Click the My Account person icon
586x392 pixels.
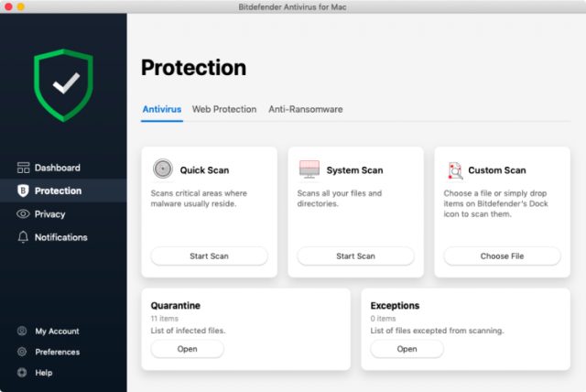coord(22,332)
